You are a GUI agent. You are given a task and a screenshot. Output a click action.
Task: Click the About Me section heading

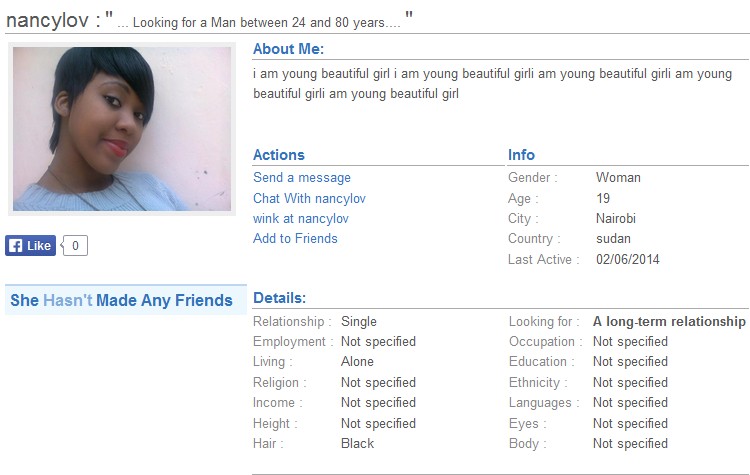[x=288, y=49]
